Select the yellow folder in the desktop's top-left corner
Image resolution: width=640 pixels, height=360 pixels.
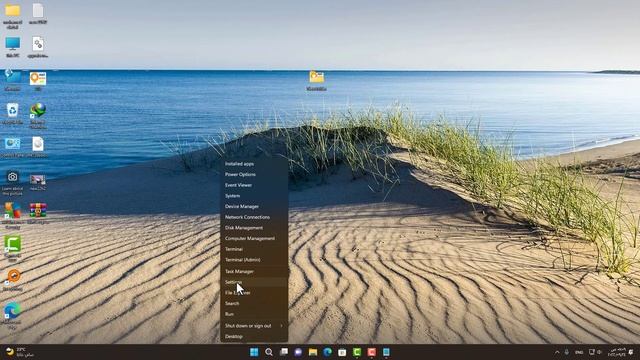(x=13, y=15)
